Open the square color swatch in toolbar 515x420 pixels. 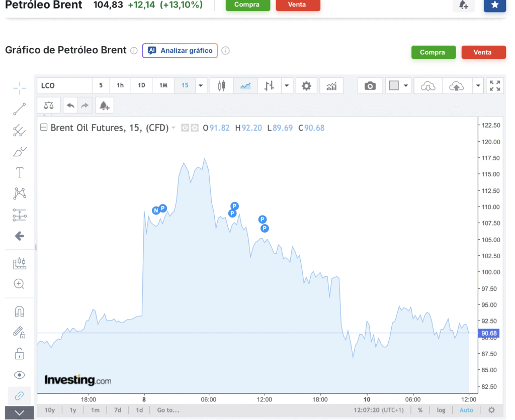[x=394, y=86]
